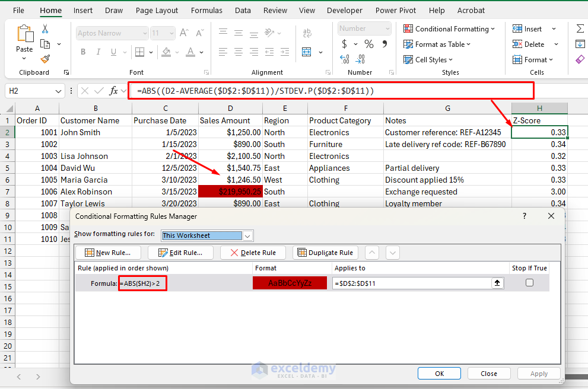
Task: Apply Comma Style format
Action: click(x=384, y=44)
